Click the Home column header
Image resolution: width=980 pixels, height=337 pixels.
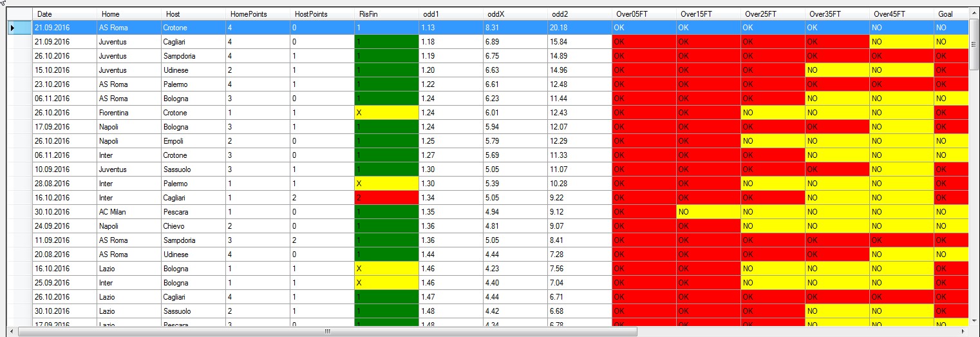pyautogui.click(x=129, y=14)
